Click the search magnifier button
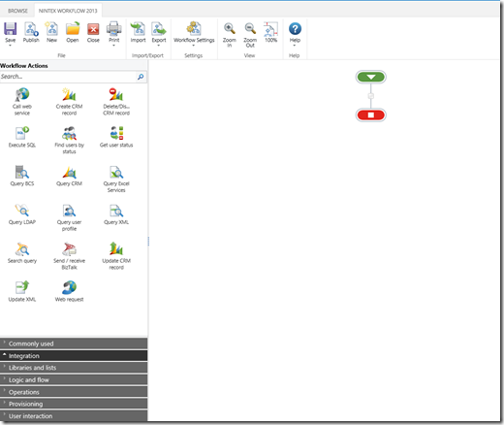 click(x=141, y=77)
